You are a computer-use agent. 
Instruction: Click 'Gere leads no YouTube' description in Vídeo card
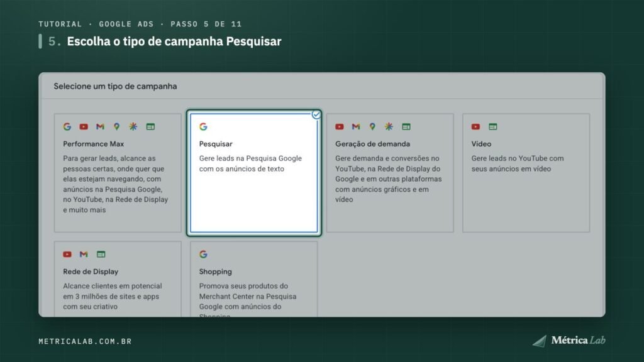click(518, 163)
